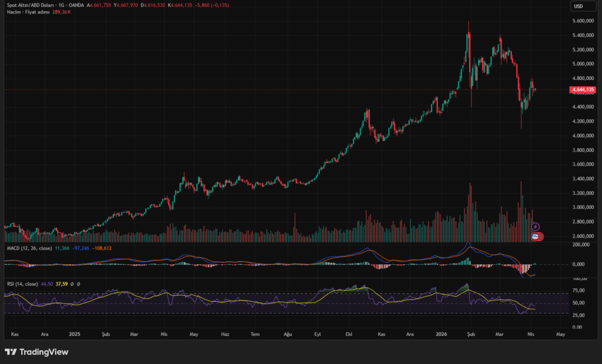The image size is (602, 364).
Task: Click the 4.000,000 price scale label
Action: tap(581, 136)
